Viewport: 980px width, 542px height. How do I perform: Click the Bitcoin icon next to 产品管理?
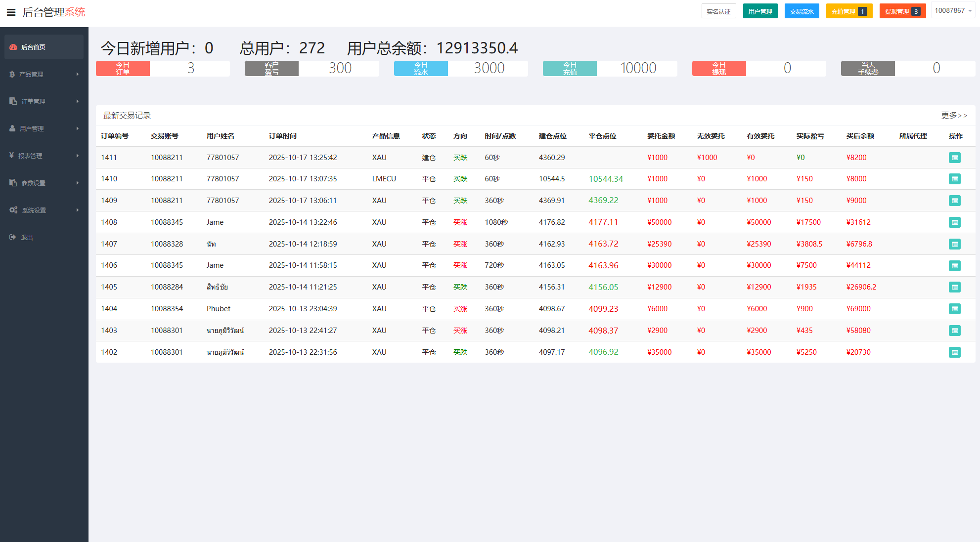(x=12, y=74)
